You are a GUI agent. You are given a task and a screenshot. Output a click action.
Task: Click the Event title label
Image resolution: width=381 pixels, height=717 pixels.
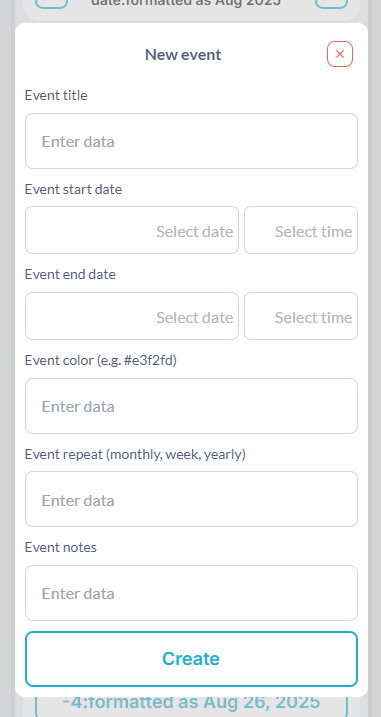click(56, 95)
